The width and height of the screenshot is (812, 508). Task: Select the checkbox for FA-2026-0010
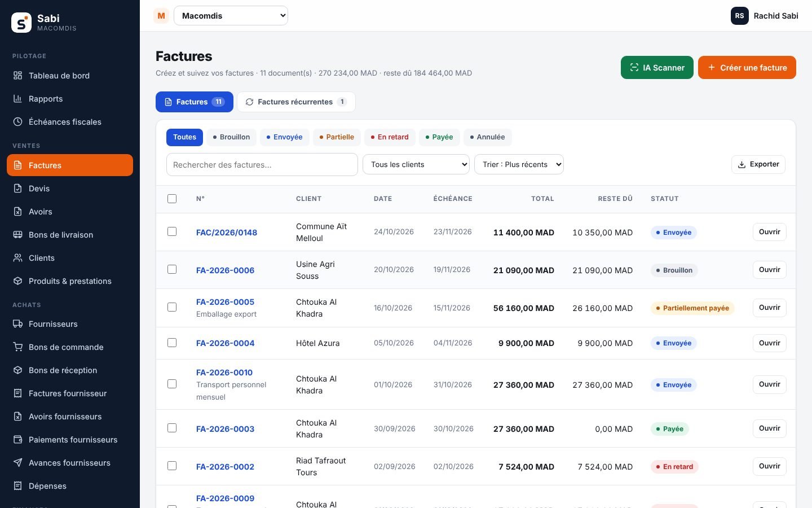pyautogui.click(x=172, y=384)
